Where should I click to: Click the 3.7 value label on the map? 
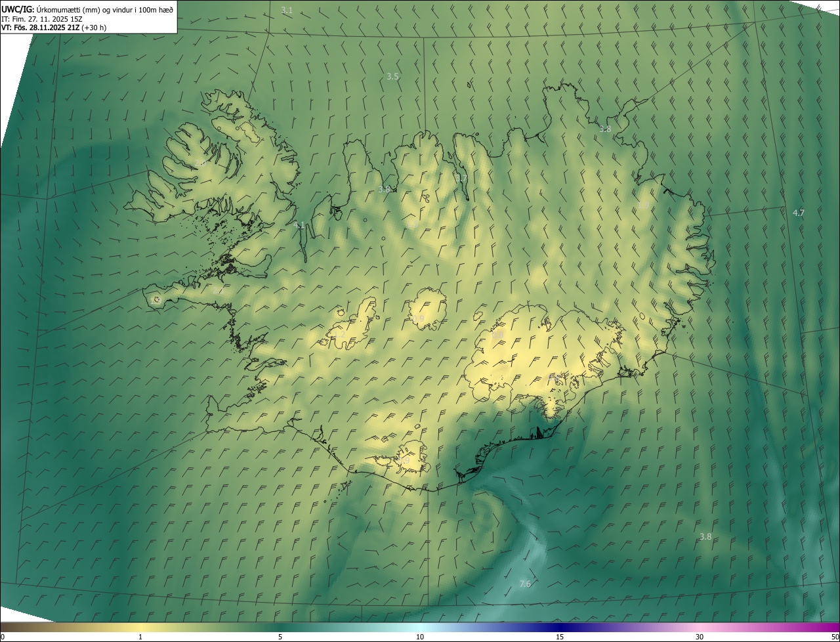[461, 178]
